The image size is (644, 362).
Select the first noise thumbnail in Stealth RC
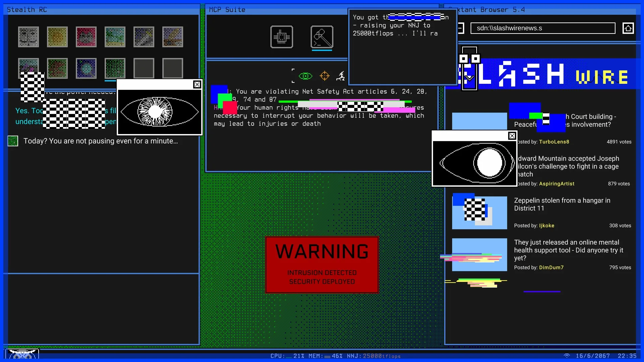pyautogui.click(x=29, y=37)
